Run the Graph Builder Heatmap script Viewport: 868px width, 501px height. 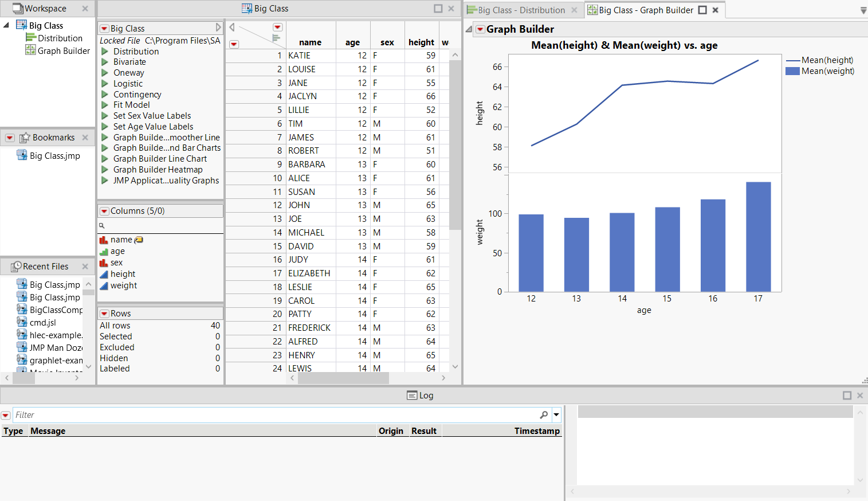[x=105, y=170]
